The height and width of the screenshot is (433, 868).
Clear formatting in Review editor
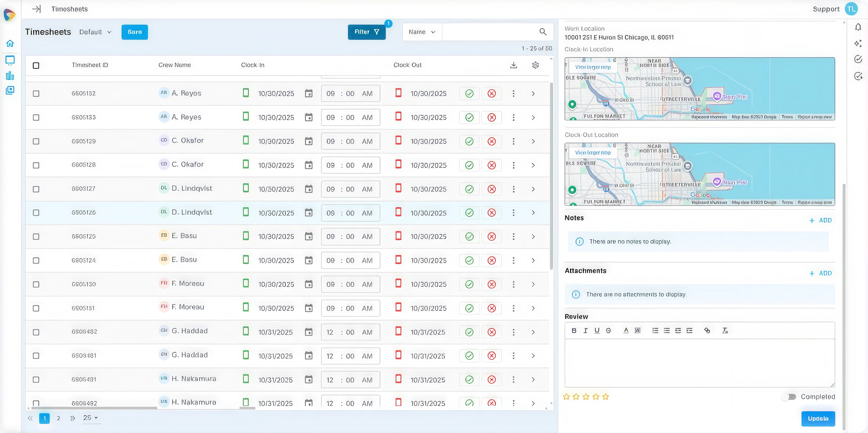point(725,330)
